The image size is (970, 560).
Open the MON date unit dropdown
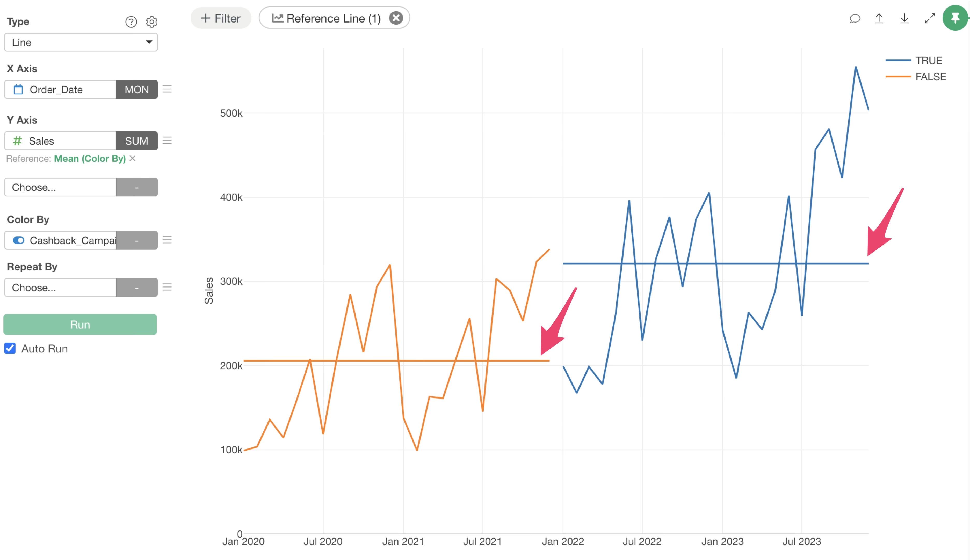pos(137,90)
